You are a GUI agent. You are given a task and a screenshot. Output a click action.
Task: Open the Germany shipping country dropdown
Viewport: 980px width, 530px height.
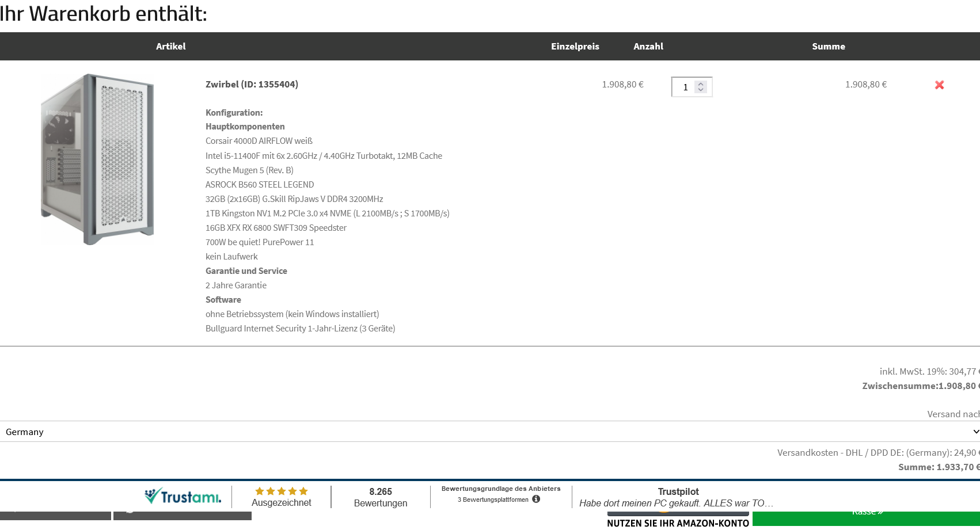point(490,432)
